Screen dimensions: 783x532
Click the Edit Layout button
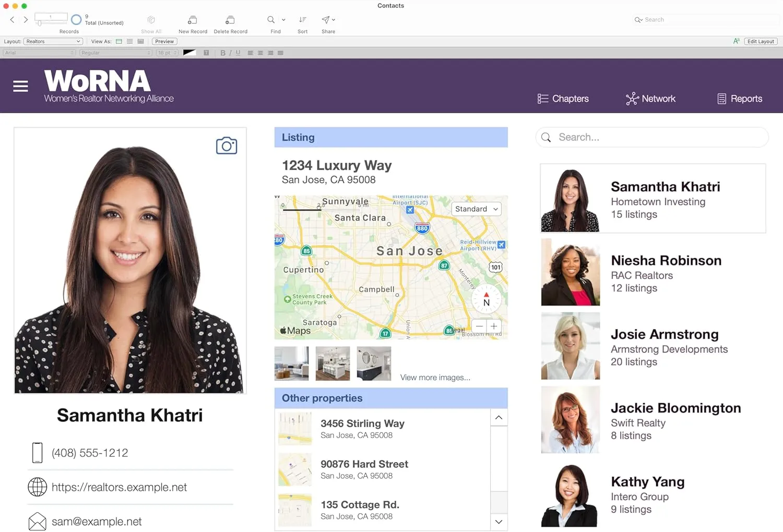[760, 42]
